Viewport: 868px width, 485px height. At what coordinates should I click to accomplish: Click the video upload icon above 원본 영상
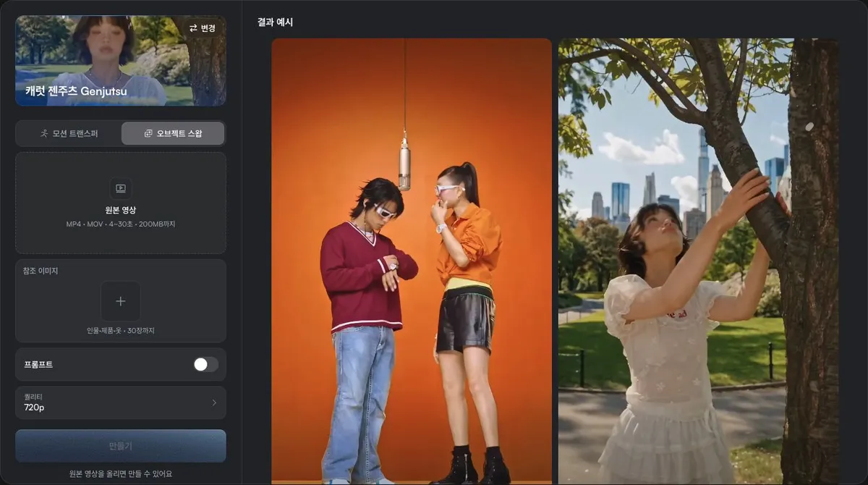pyautogui.click(x=121, y=188)
